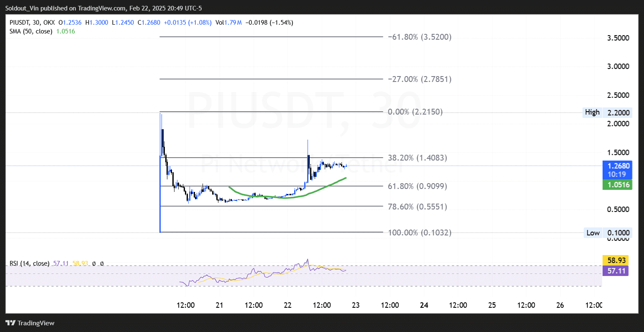This screenshot has height=332, width=644.
Task: Click the RSI legend value 57.11
Action: click(x=61, y=264)
